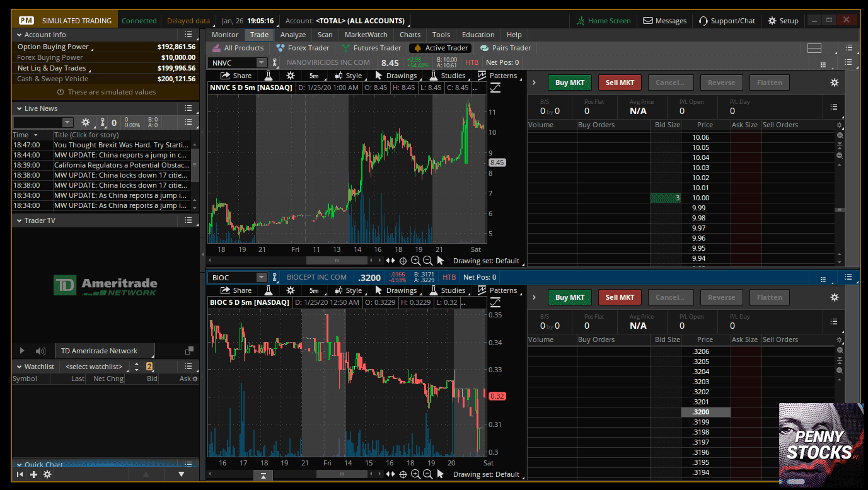The height and width of the screenshot is (490, 868).
Task: Open the Charts tab
Action: click(410, 35)
